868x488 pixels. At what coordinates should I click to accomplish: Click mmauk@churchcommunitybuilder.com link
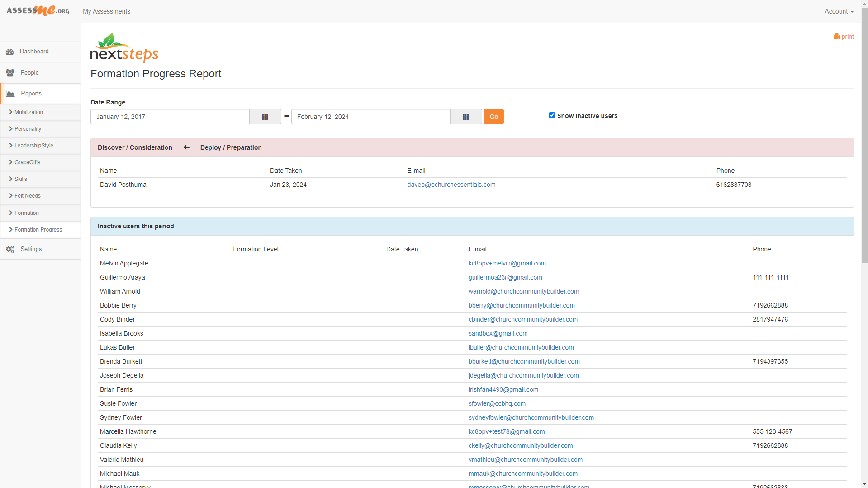(523, 474)
